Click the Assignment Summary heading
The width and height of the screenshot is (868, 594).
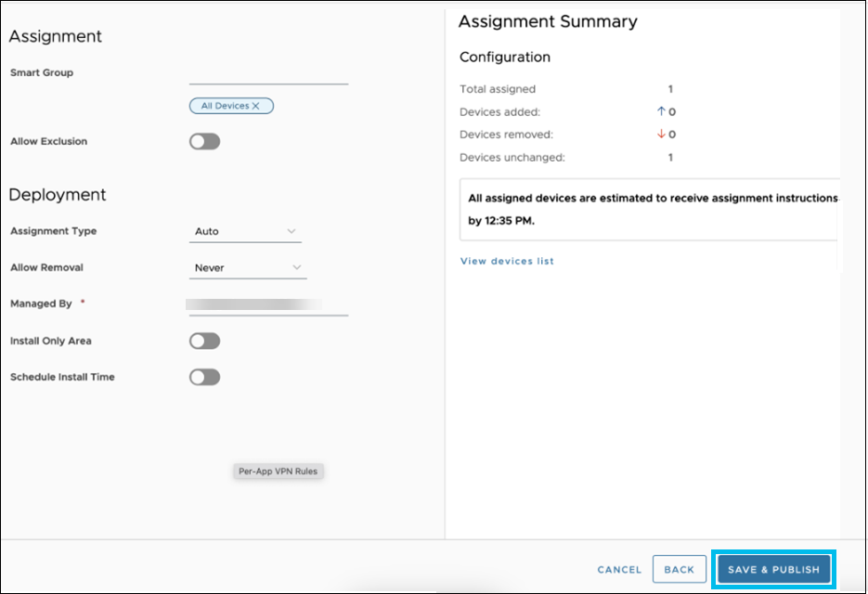548,21
